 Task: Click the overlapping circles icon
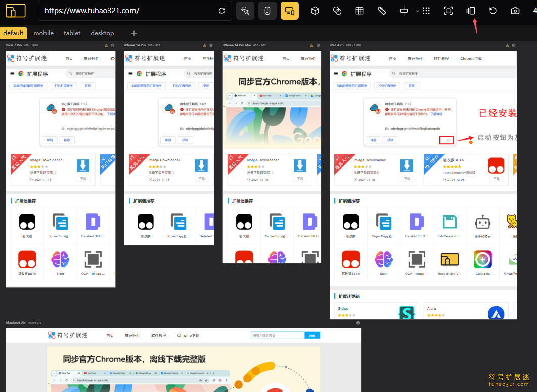(337, 11)
